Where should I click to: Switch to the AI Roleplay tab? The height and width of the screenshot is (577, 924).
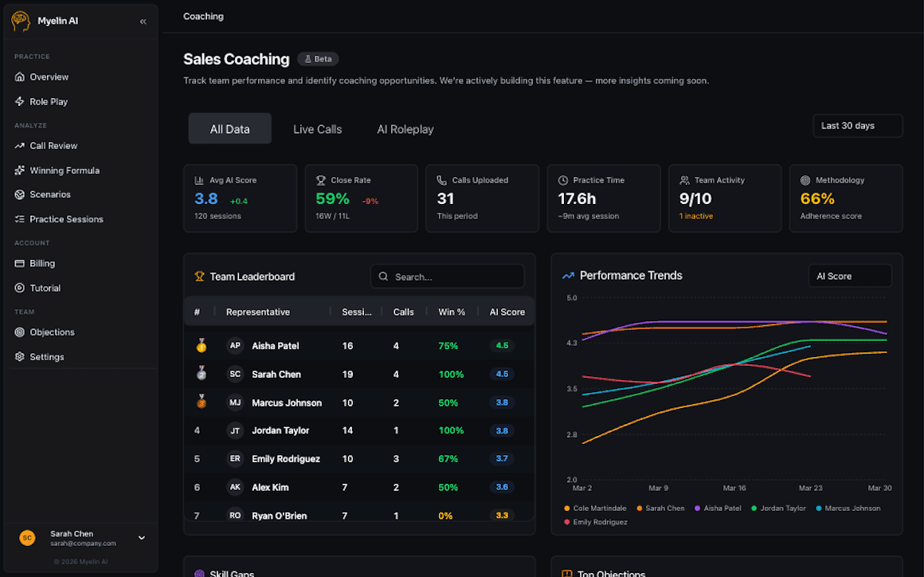pos(405,129)
